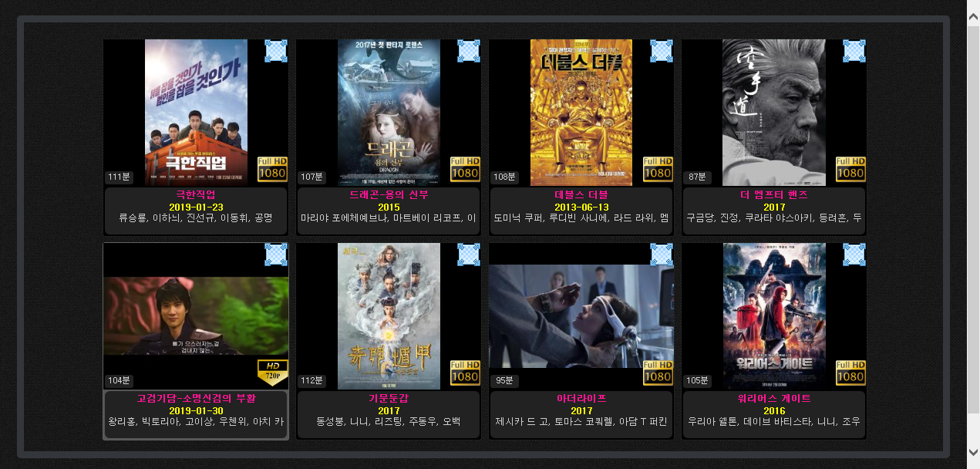This screenshot has height=469, width=980.
Task: Select the 드래곤-용의 신부 movie poster
Action: [x=389, y=113]
